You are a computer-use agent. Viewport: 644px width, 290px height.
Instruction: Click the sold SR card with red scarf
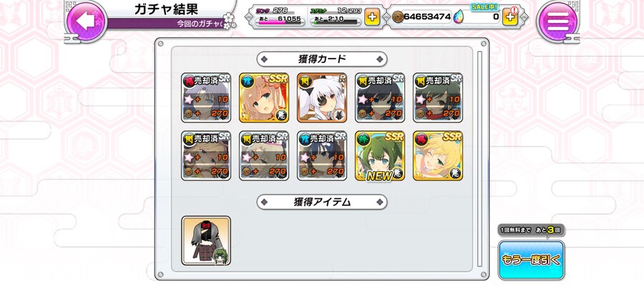point(438,98)
